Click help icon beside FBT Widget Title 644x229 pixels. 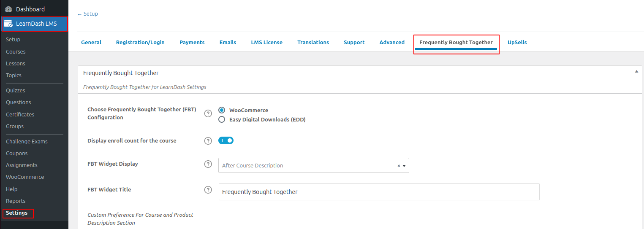(x=208, y=190)
